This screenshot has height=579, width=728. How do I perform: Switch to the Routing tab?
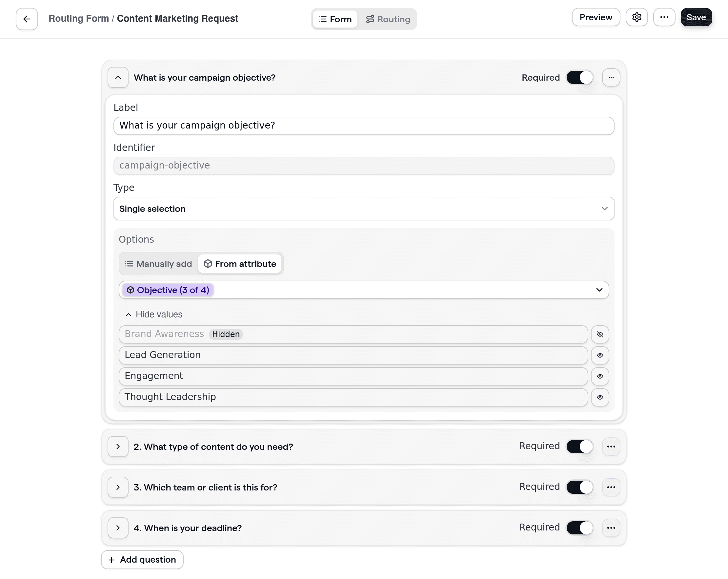click(388, 19)
